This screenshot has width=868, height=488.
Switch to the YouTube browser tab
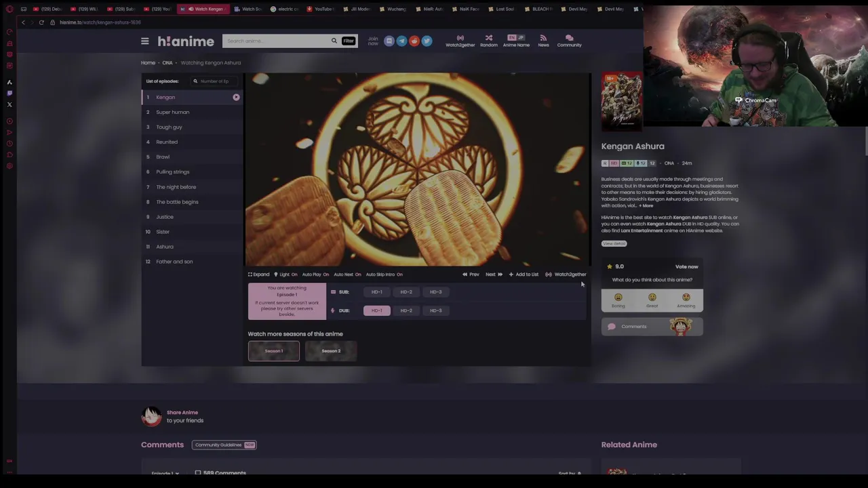click(320, 9)
